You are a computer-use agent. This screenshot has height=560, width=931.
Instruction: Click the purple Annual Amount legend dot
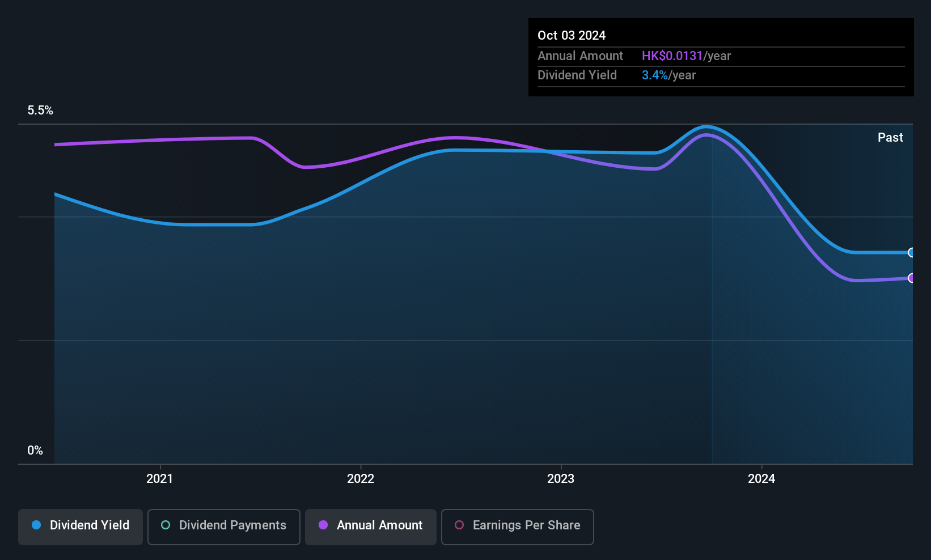coord(323,525)
